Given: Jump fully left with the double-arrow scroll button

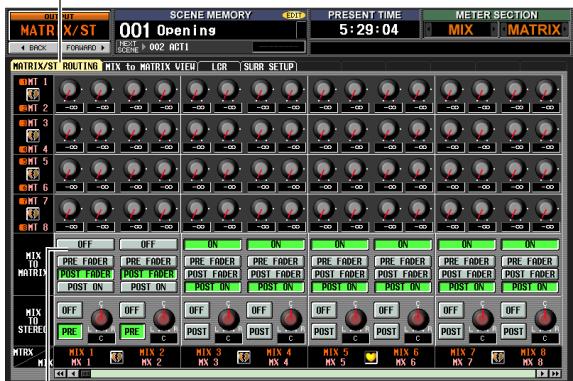Looking at the screenshot, I should click(61, 373).
